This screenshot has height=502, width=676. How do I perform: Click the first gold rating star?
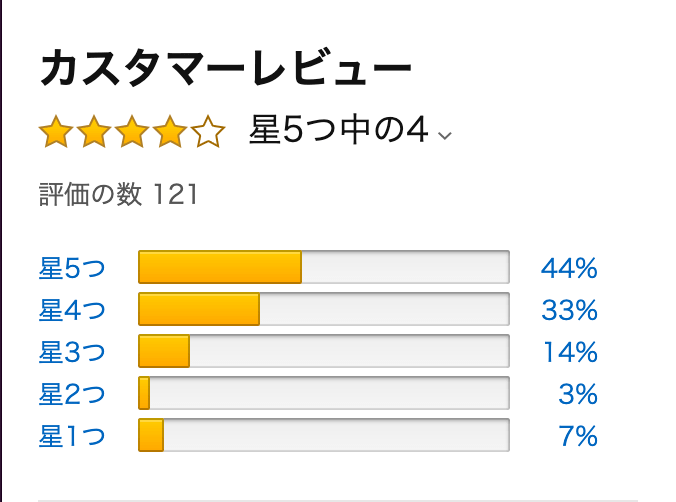point(56,132)
